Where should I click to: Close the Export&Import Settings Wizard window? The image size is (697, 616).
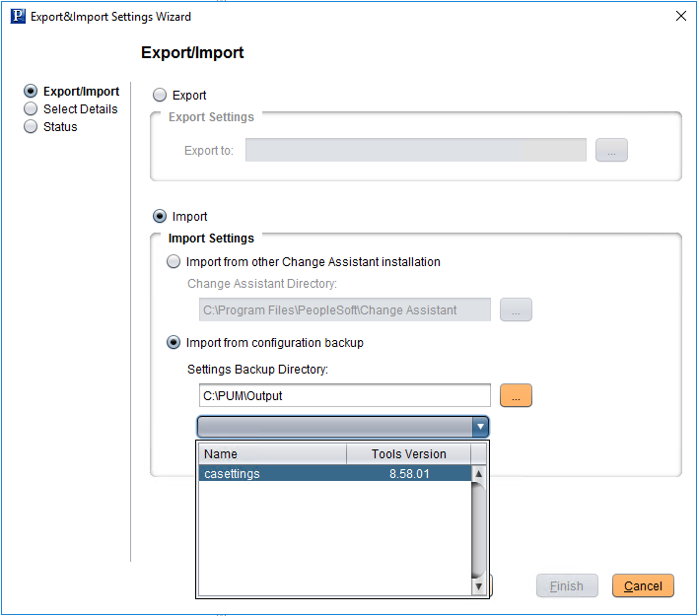point(680,16)
